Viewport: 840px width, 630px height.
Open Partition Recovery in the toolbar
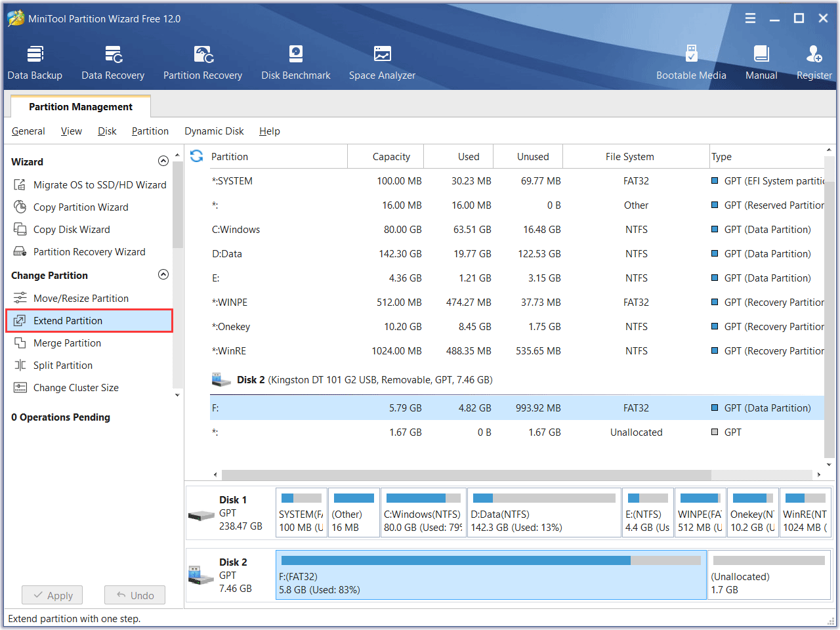203,63
